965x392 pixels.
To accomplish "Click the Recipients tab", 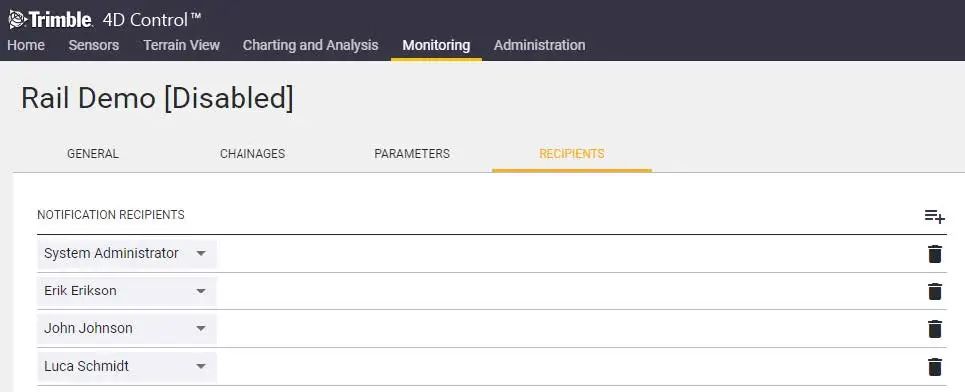I will click(x=572, y=154).
